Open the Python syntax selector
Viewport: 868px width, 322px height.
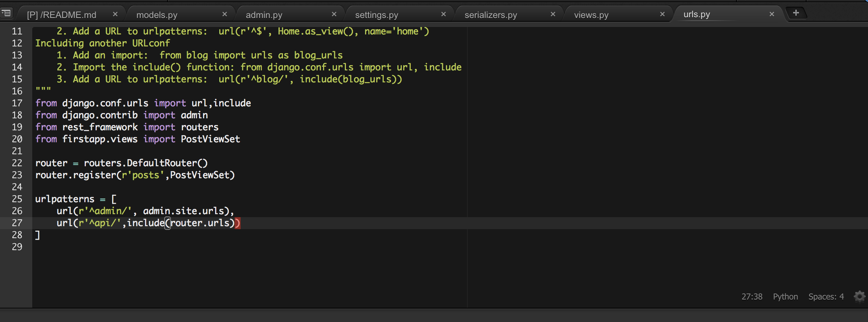[785, 297]
